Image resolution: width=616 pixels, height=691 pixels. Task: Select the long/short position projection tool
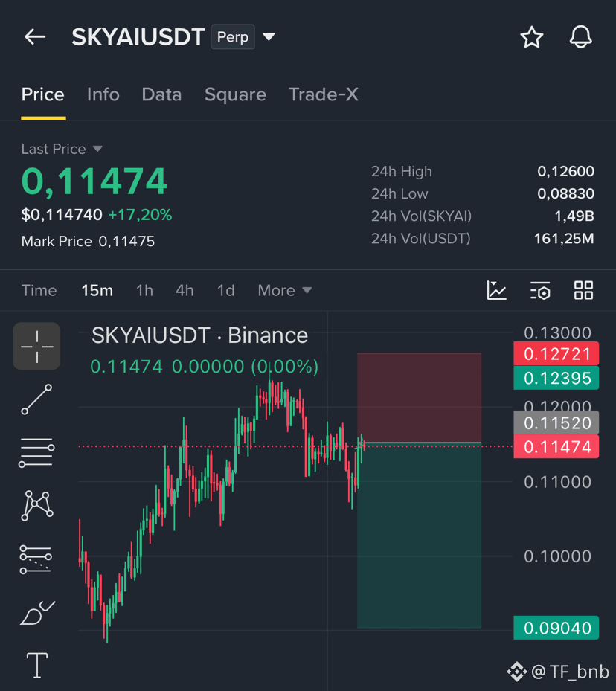coord(36,559)
